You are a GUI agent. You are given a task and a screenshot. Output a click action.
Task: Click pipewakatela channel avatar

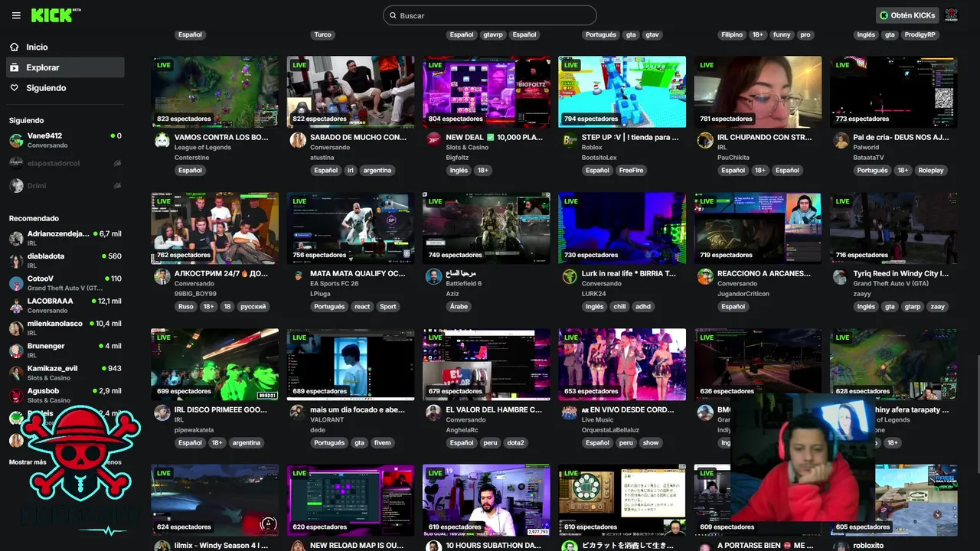[x=162, y=412]
